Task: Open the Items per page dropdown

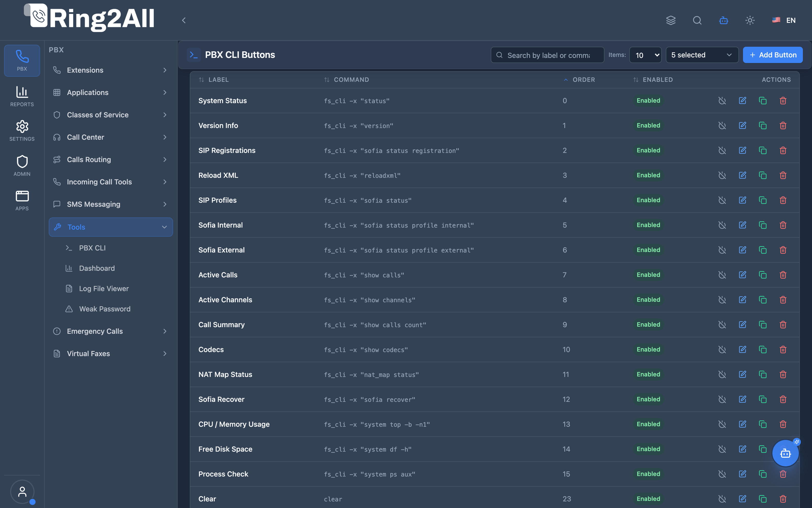Action: (645, 55)
